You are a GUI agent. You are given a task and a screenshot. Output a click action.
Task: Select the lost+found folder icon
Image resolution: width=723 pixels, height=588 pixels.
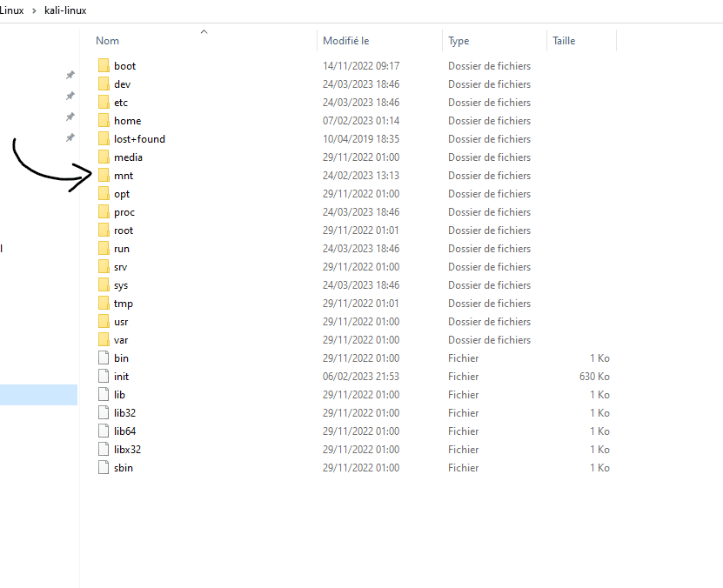click(x=104, y=138)
